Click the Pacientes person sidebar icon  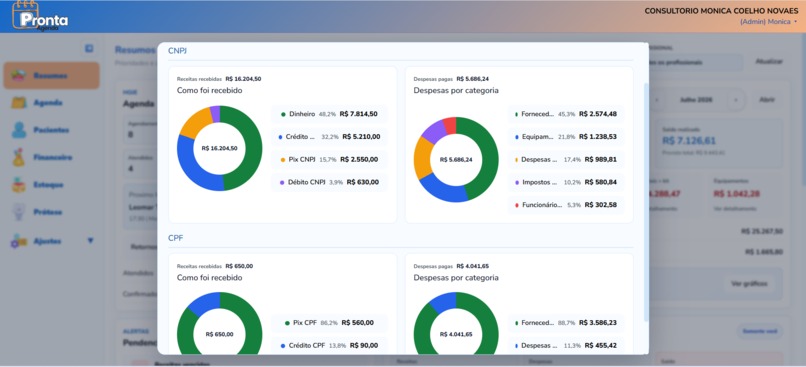[x=19, y=130]
